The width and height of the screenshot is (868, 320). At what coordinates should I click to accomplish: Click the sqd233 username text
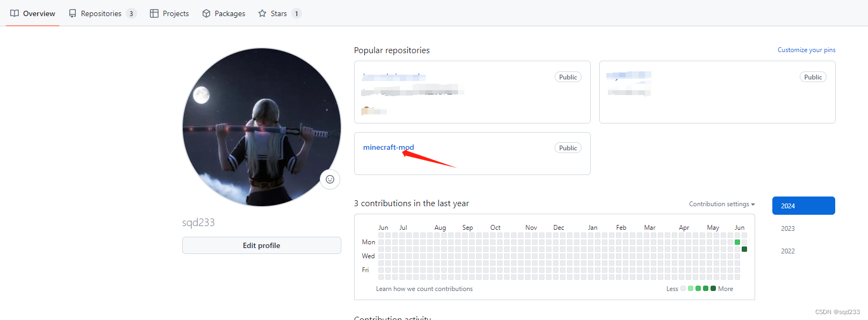point(198,222)
